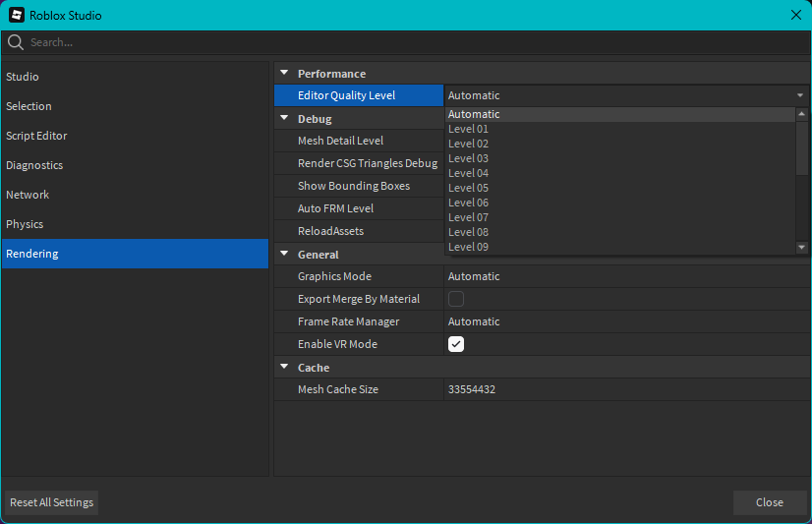Click the dropdown list scroll down arrow
Screen dimensions: 812x524
801,248
